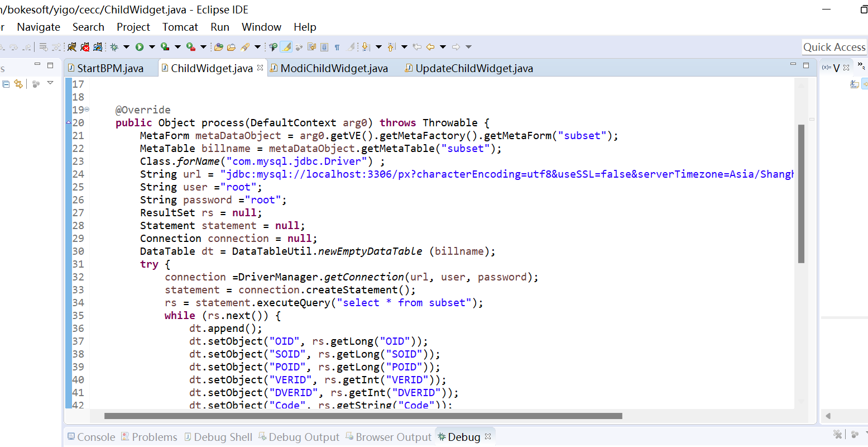Click the Coverage run icon
The height and width of the screenshot is (447, 868).
165,47
